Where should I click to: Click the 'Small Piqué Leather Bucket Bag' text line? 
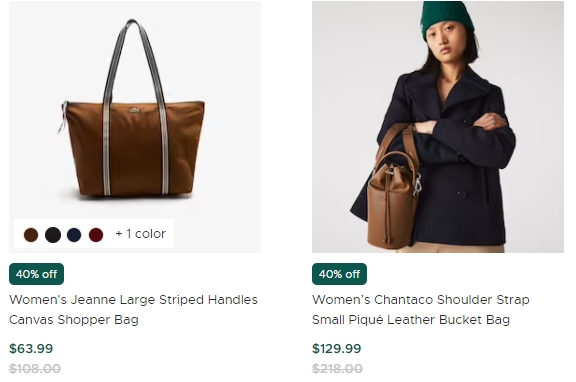411,320
